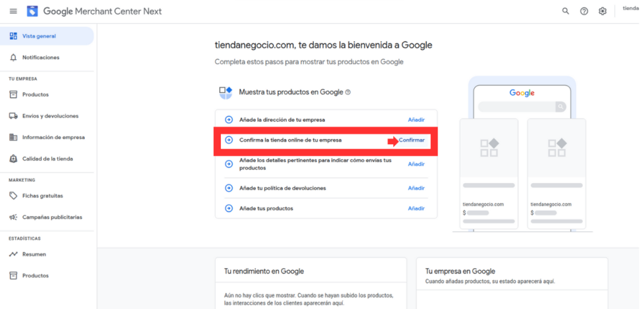Click the Envíos y devoluciones truck icon

[14, 116]
